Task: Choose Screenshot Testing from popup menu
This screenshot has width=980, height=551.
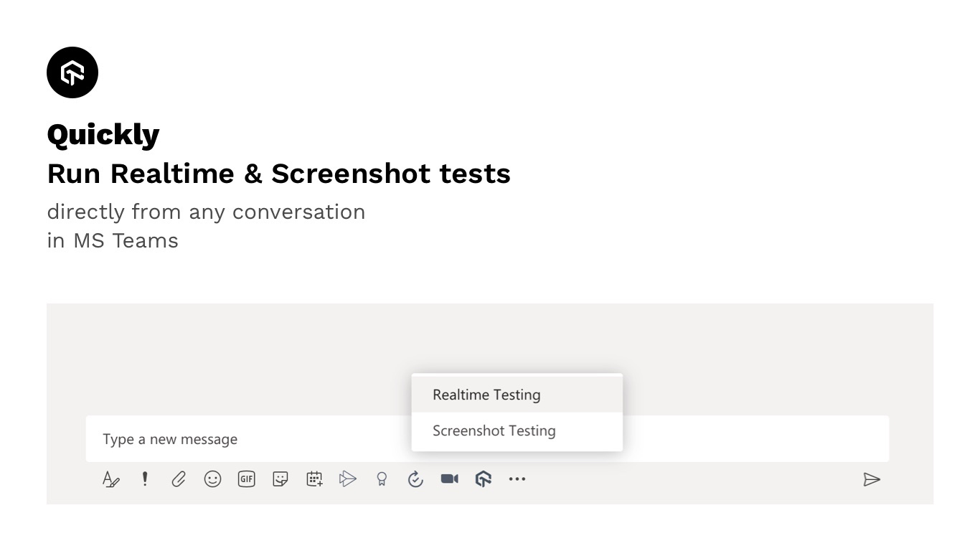Action: (x=494, y=430)
